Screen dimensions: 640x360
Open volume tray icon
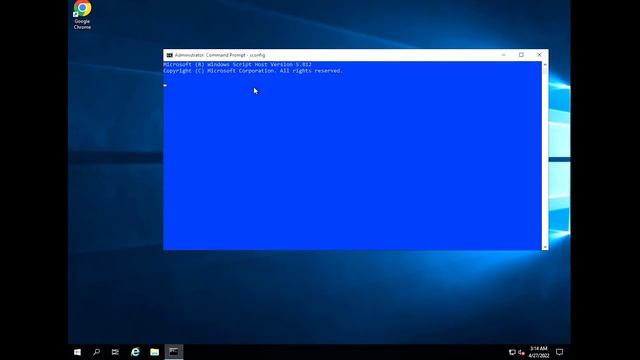pos(521,352)
